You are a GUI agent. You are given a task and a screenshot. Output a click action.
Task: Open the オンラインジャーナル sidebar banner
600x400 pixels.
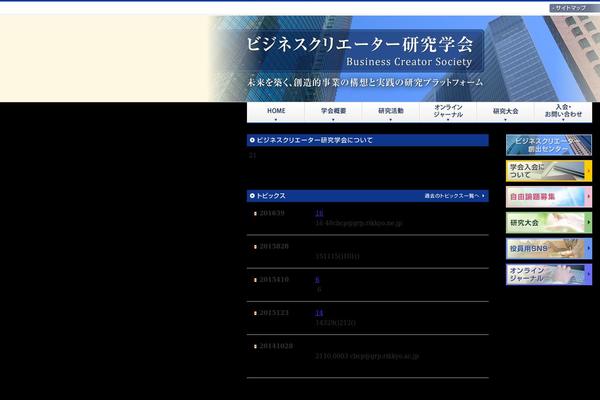pyautogui.click(x=549, y=274)
